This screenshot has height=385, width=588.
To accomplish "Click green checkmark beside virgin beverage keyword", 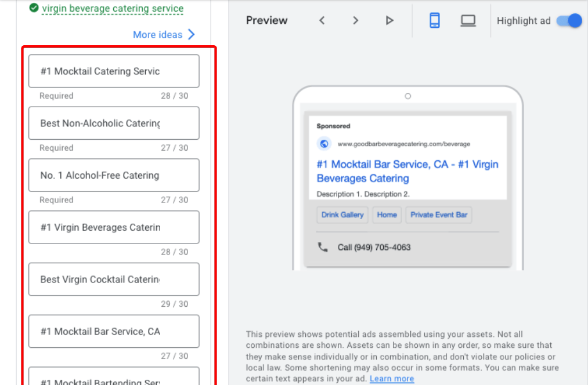I will (x=34, y=8).
